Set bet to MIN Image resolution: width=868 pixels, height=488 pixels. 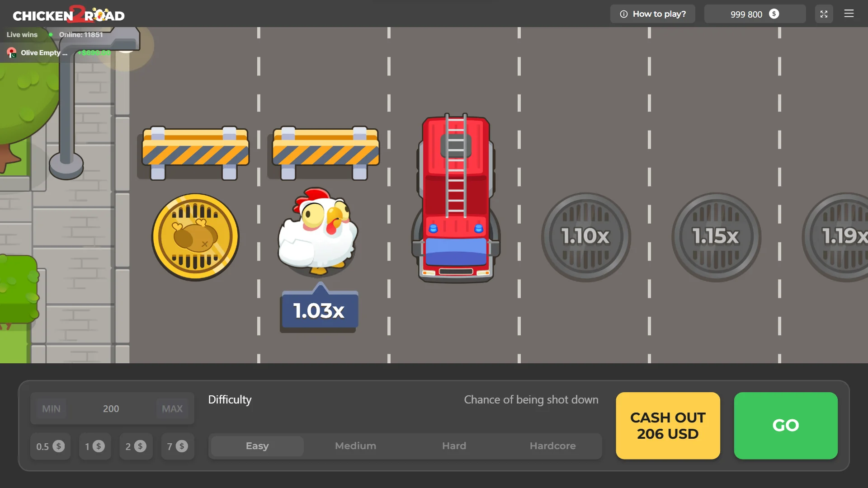click(x=51, y=408)
